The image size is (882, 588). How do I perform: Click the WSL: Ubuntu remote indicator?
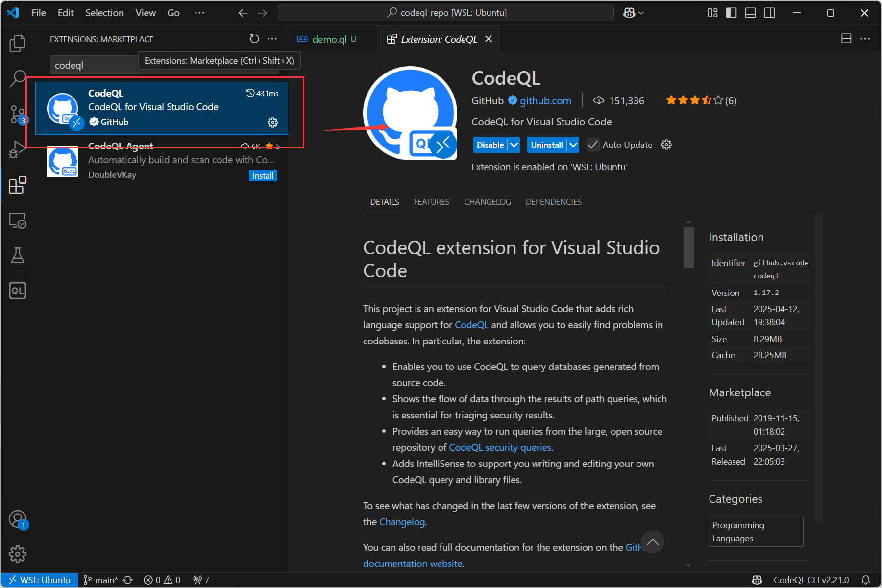click(x=40, y=580)
